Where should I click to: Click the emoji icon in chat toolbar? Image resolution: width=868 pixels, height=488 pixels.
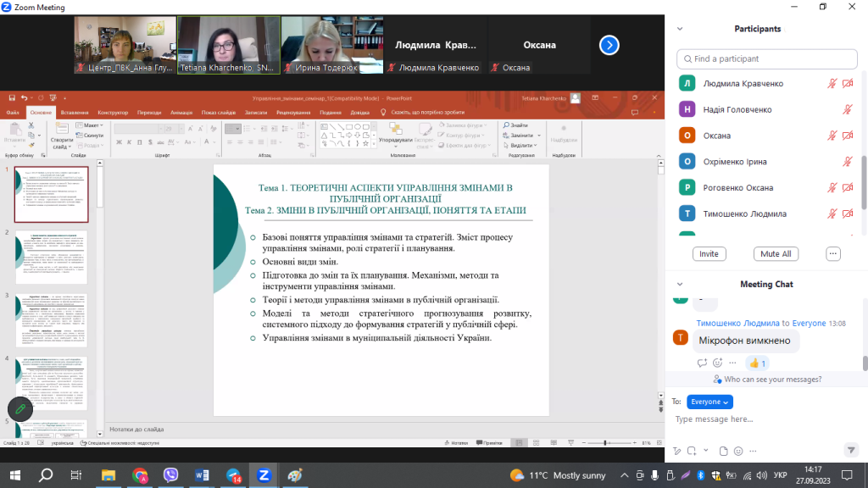pyautogui.click(x=738, y=451)
